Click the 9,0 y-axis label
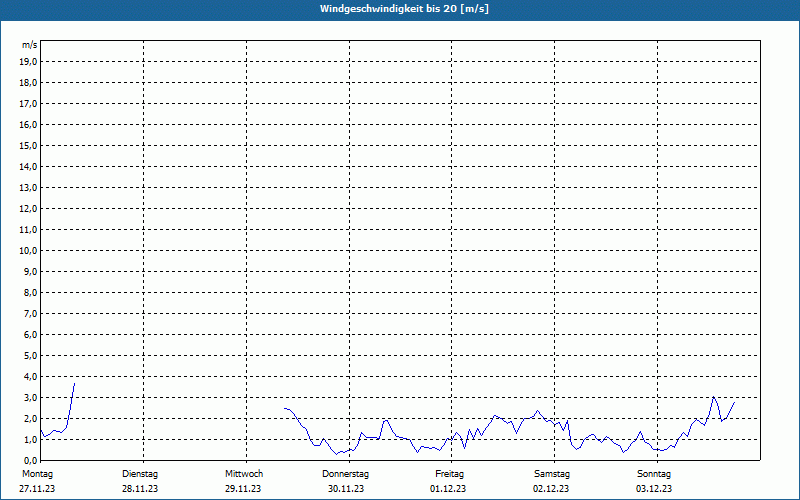800x500 pixels. coord(32,271)
